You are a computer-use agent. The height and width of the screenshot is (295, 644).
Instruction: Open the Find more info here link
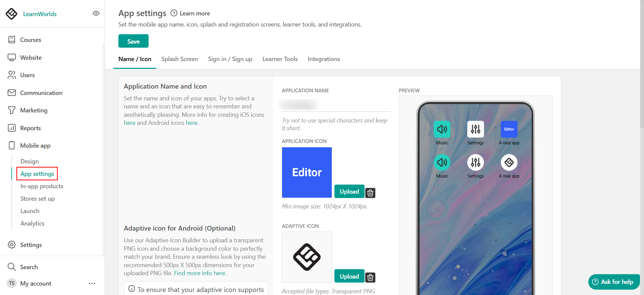pos(200,273)
